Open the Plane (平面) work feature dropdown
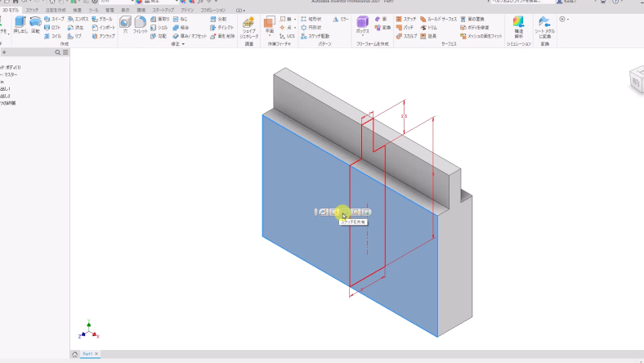This screenshot has width=644, height=363. click(x=269, y=36)
